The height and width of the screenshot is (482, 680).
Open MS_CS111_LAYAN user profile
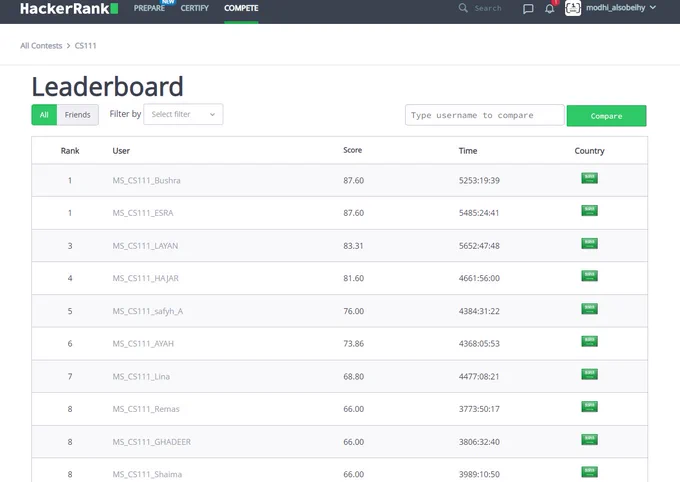(145, 246)
